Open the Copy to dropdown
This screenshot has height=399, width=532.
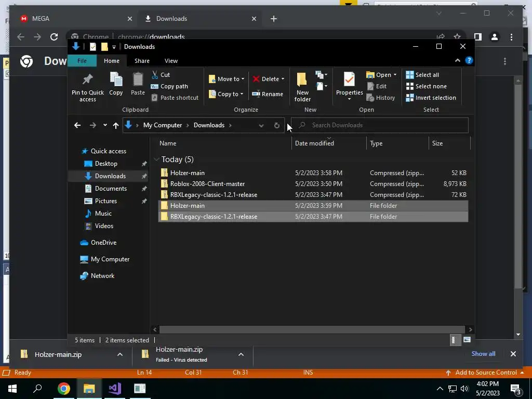coord(226,94)
